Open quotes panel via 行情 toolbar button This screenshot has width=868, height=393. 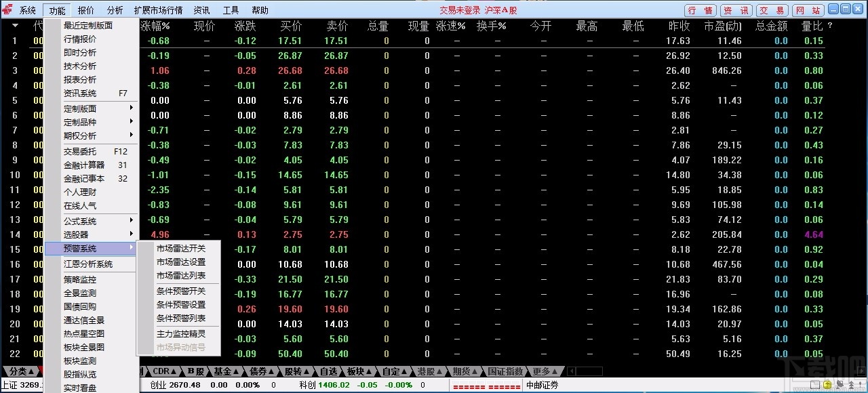click(700, 9)
